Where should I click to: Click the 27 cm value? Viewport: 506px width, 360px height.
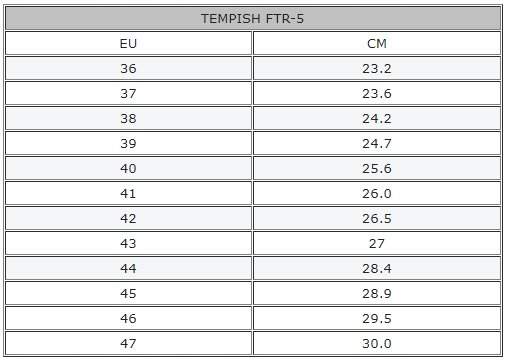[x=377, y=243]
